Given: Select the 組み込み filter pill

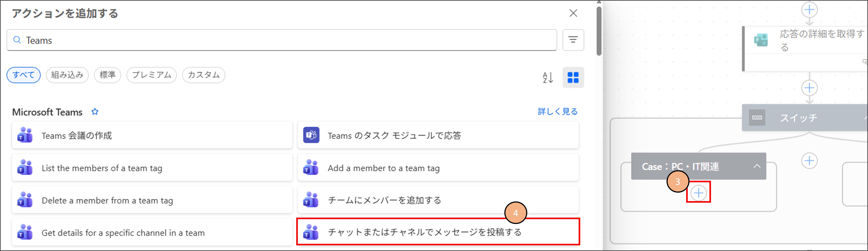Looking at the screenshot, I should pos(67,75).
